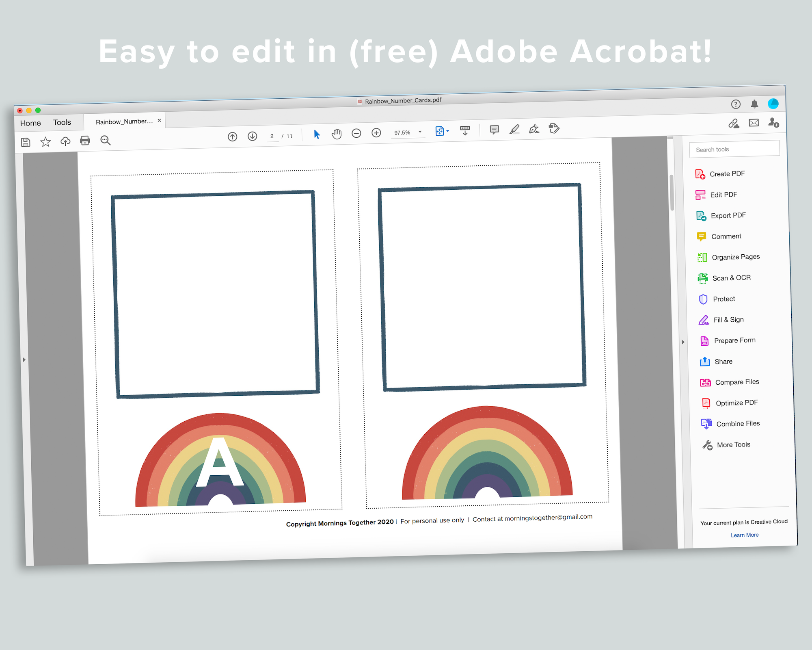Open Fill & Sign tool
Image resolution: width=812 pixels, height=650 pixels.
pyautogui.click(x=721, y=320)
